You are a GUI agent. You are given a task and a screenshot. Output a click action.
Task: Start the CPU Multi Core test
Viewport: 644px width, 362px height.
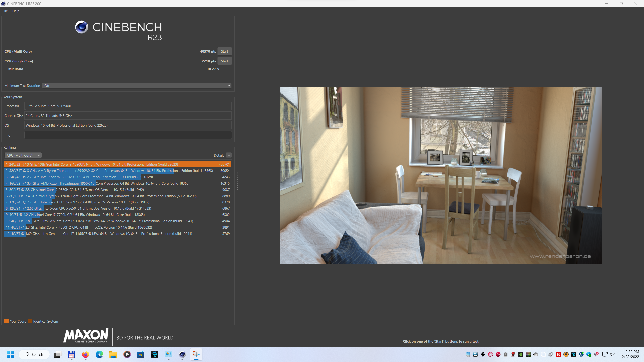click(225, 51)
